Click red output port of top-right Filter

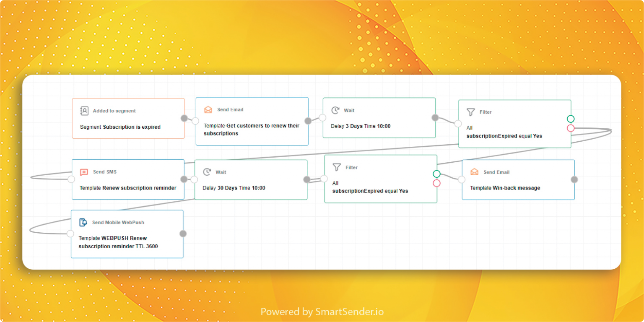pyautogui.click(x=571, y=128)
